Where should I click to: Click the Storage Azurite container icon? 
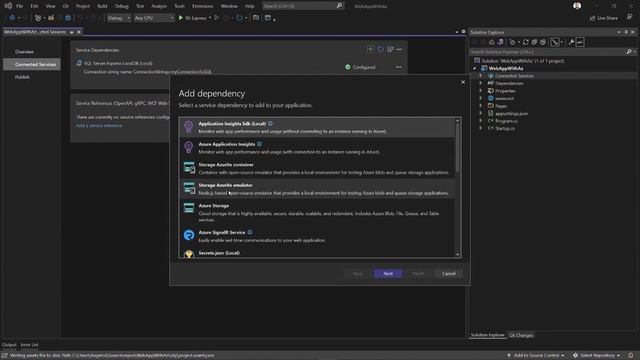[x=189, y=167]
